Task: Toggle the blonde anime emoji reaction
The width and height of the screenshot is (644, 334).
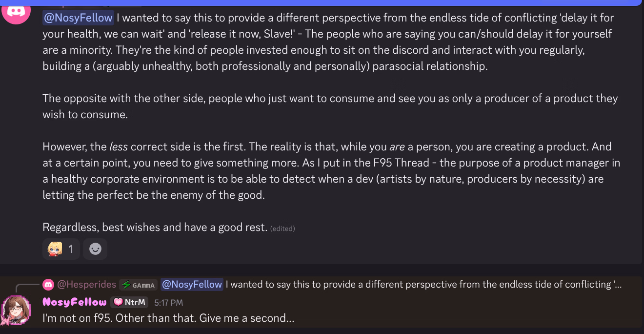Action: (55, 249)
